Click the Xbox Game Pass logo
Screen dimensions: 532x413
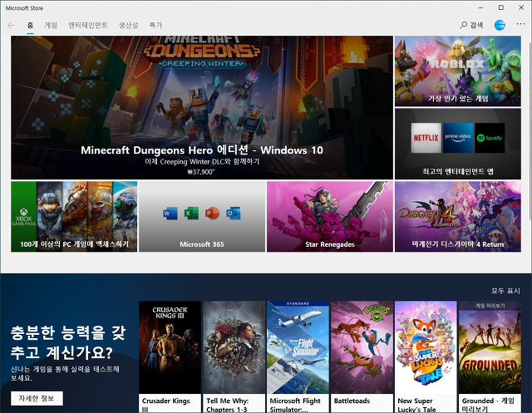click(x=23, y=217)
